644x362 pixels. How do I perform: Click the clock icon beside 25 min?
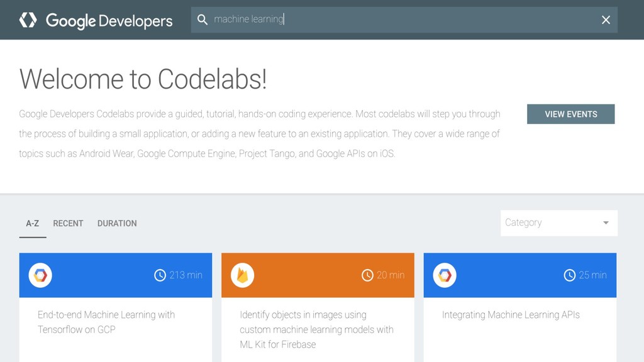click(x=569, y=275)
